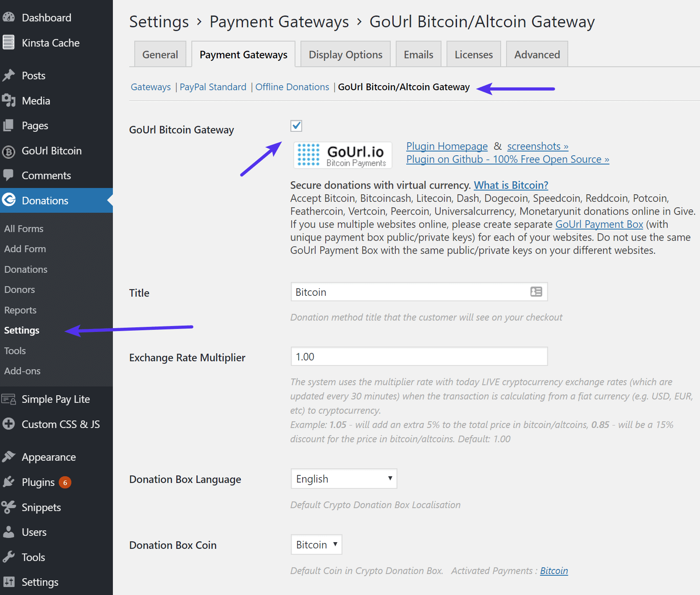Click the Media library icon
The image size is (700, 595).
pos(8,101)
